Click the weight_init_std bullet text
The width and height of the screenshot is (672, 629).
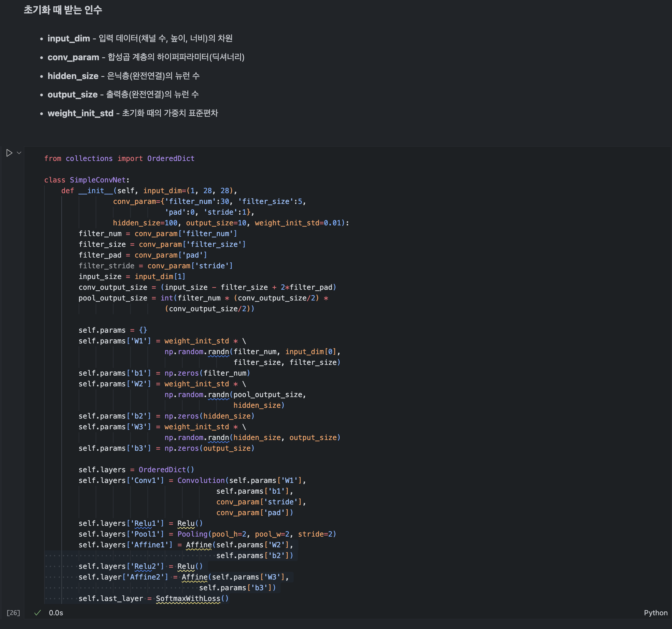[133, 113]
